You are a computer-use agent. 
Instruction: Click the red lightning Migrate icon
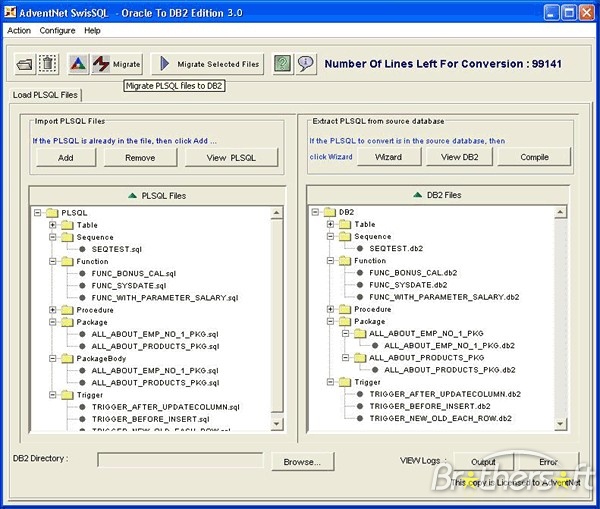coord(101,64)
